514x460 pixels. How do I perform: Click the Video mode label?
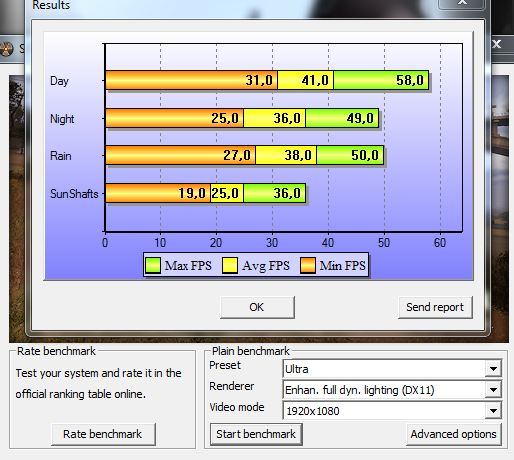pos(237,407)
